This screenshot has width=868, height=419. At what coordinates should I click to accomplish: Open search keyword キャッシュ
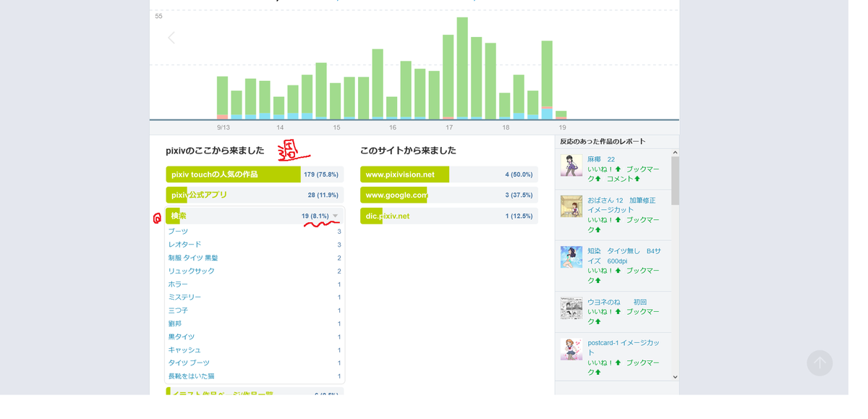tap(184, 350)
